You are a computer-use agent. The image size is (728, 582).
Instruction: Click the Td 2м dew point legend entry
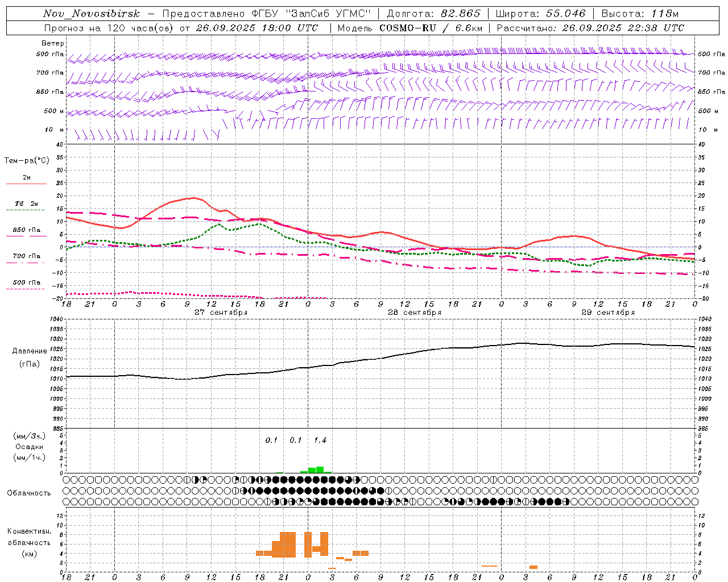point(26,206)
